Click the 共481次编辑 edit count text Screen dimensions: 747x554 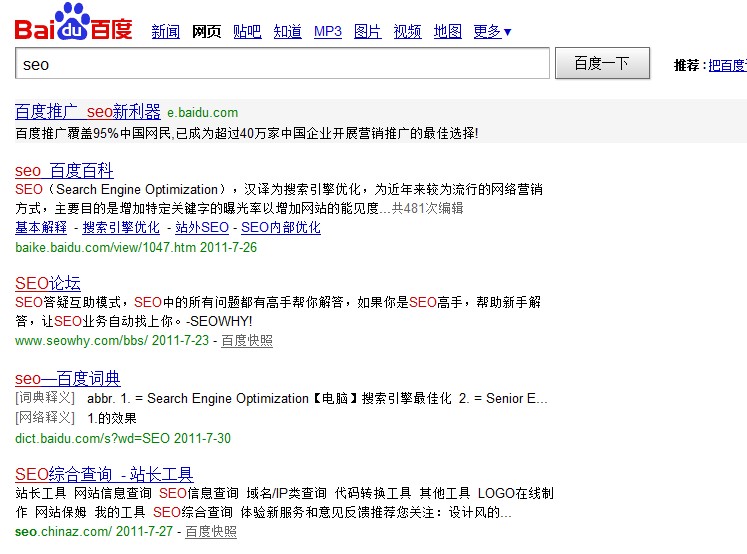point(427,209)
